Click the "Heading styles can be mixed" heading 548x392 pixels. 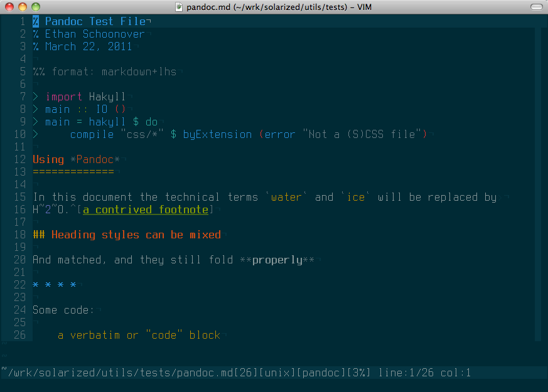pos(136,235)
